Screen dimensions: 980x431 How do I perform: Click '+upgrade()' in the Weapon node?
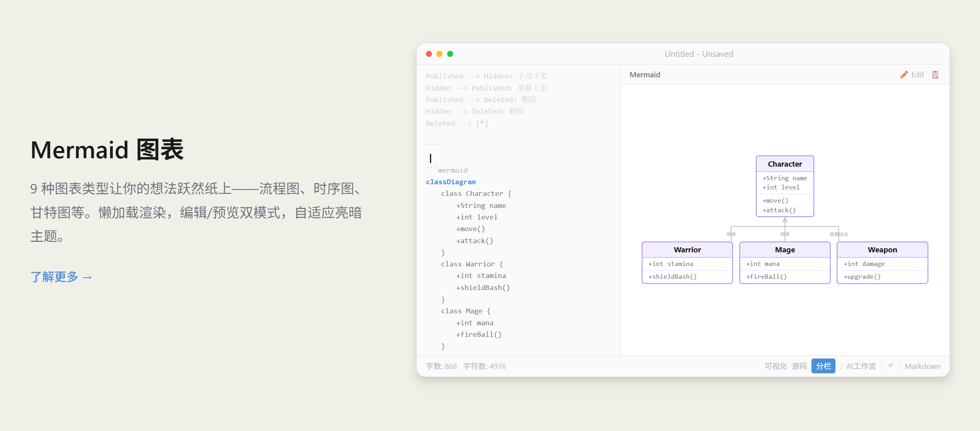pos(862,277)
